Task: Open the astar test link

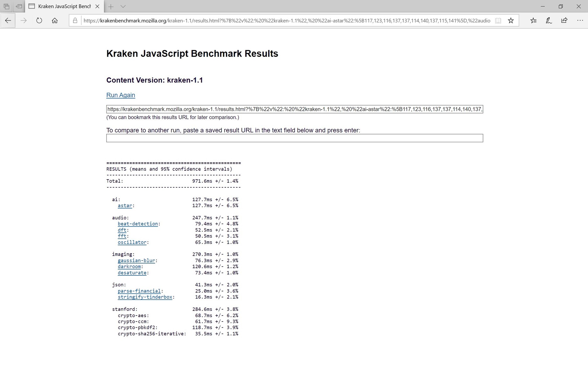Action: 125,206
